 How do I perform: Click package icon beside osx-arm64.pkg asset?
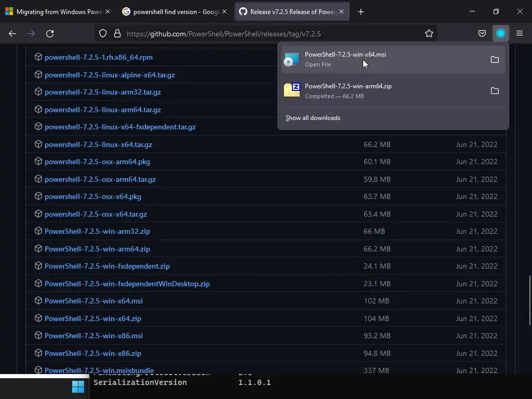click(38, 161)
